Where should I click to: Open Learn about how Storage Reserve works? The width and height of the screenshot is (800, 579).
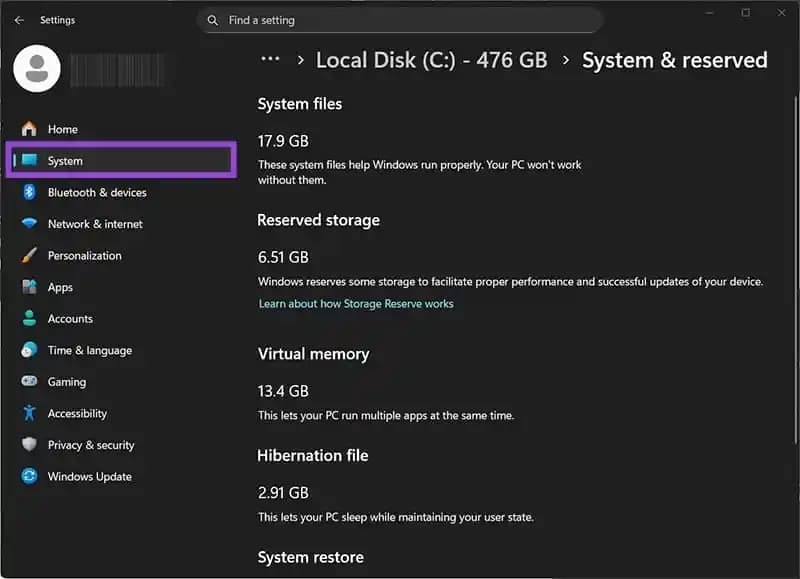[x=355, y=303]
